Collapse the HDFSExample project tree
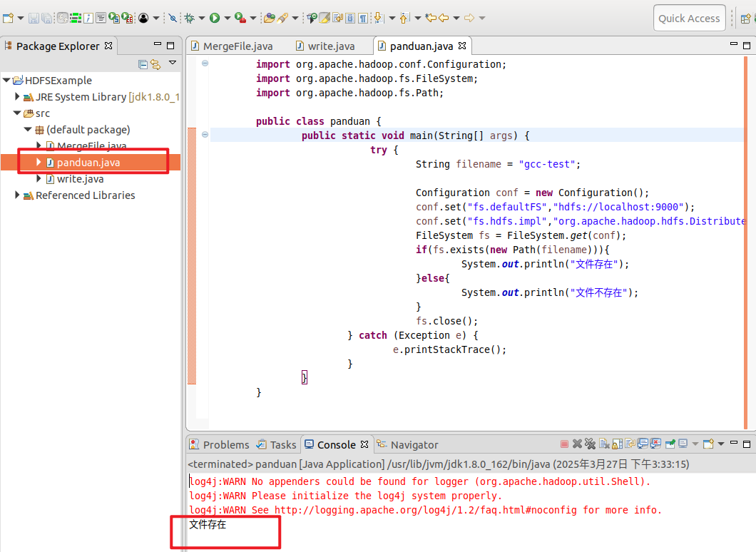This screenshot has width=756, height=552. pos(6,81)
